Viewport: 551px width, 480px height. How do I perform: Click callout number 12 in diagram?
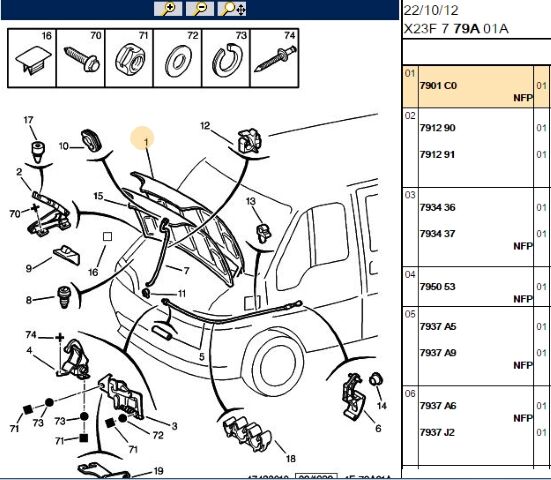(x=205, y=126)
